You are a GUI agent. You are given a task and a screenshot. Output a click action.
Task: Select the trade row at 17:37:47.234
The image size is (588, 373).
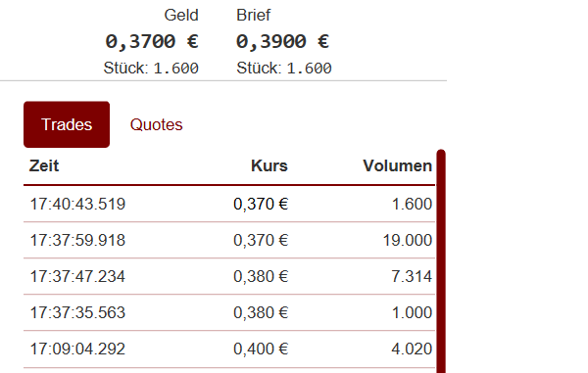pos(229,276)
